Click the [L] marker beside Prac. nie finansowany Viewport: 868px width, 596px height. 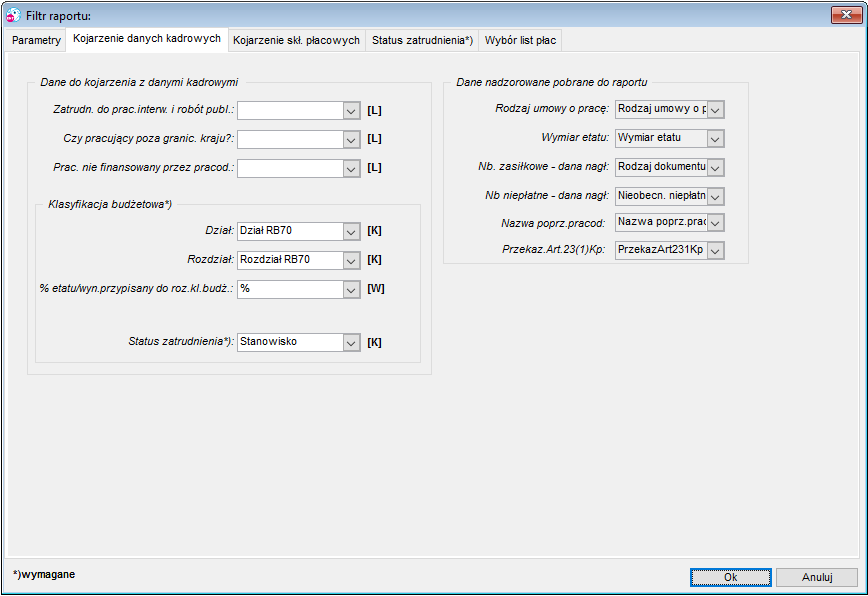tap(374, 167)
